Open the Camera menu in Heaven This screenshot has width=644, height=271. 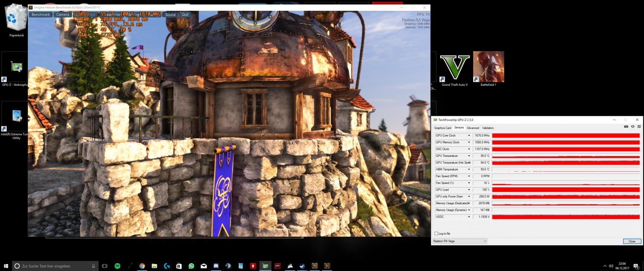point(63,14)
